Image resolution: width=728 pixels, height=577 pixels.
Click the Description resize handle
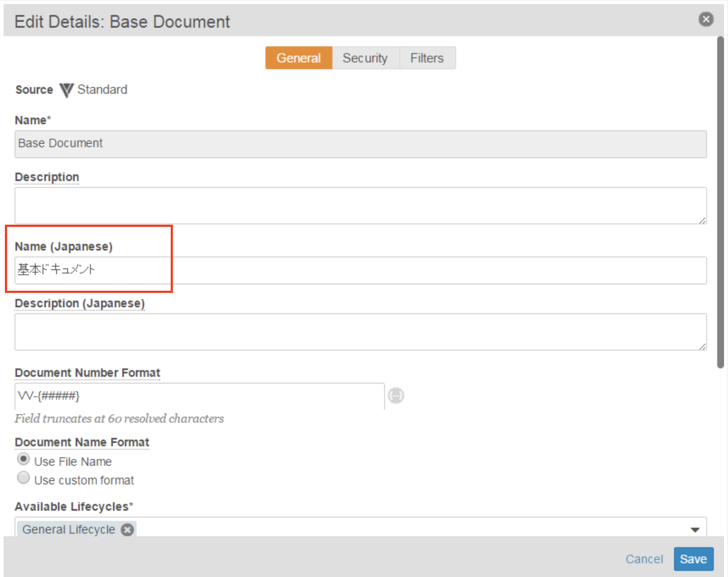pos(702,220)
